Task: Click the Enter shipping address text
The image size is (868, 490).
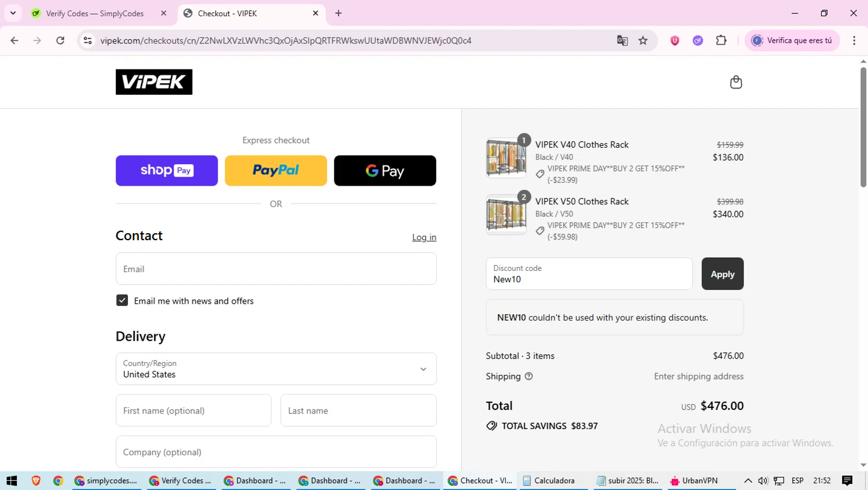Action: (699, 376)
